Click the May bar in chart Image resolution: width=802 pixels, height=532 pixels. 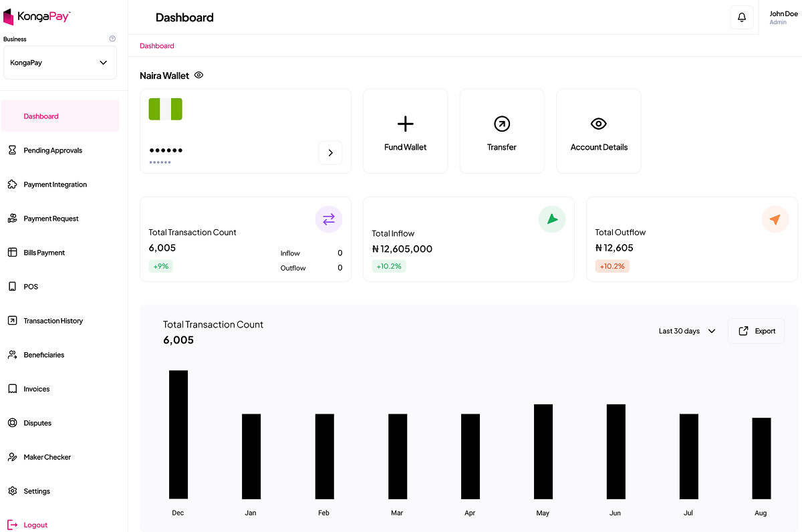click(x=543, y=452)
